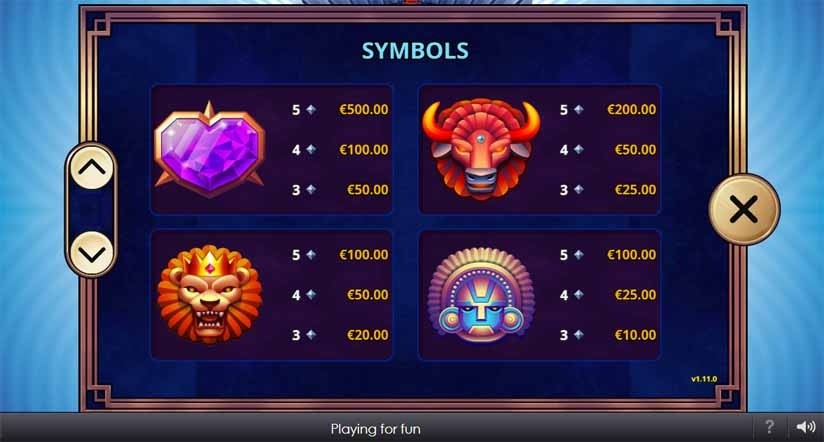Click the diamond icon beside heart's 4 count
Image resolution: width=824 pixels, height=442 pixels.
(311, 149)
